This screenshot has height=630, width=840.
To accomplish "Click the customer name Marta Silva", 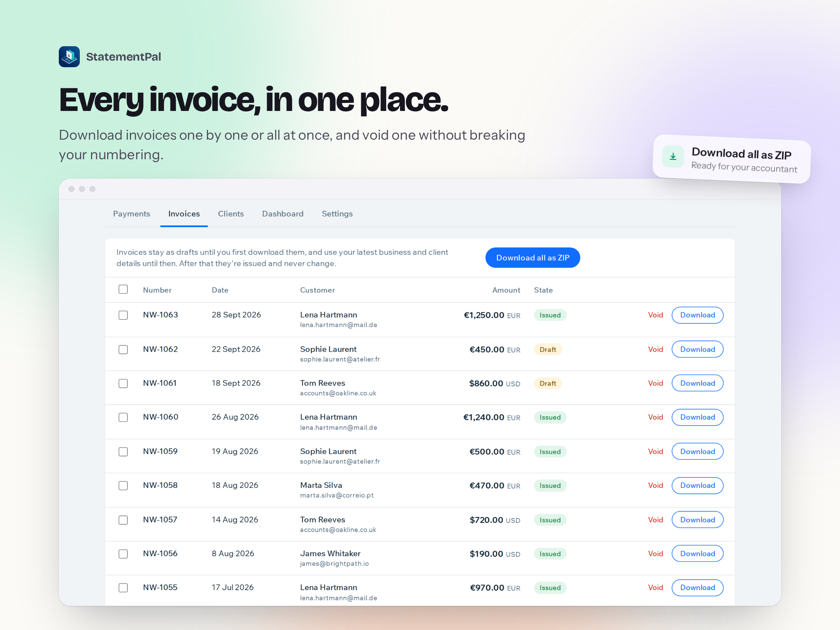I will point(321,485).
